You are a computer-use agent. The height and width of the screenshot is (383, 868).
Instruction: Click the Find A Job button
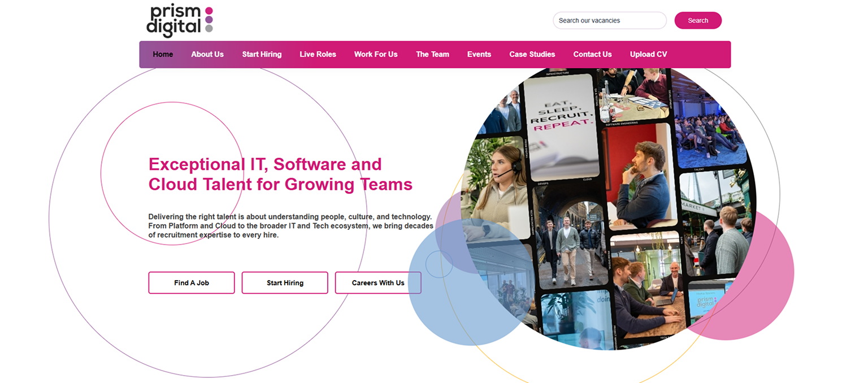coord(192,282)
